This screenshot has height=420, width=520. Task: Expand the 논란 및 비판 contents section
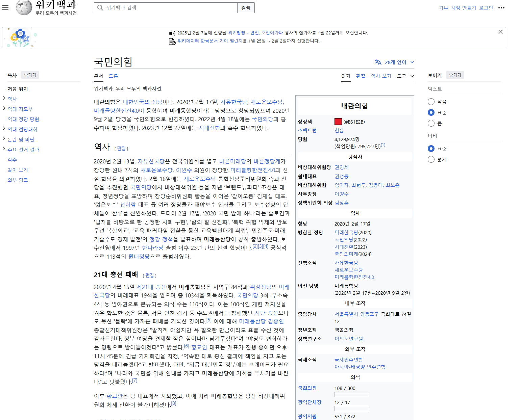[4, 139]
